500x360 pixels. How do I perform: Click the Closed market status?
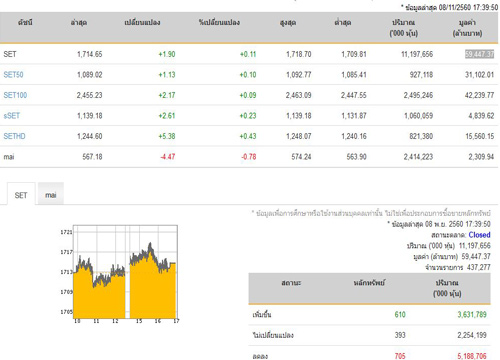coord(479,235)
